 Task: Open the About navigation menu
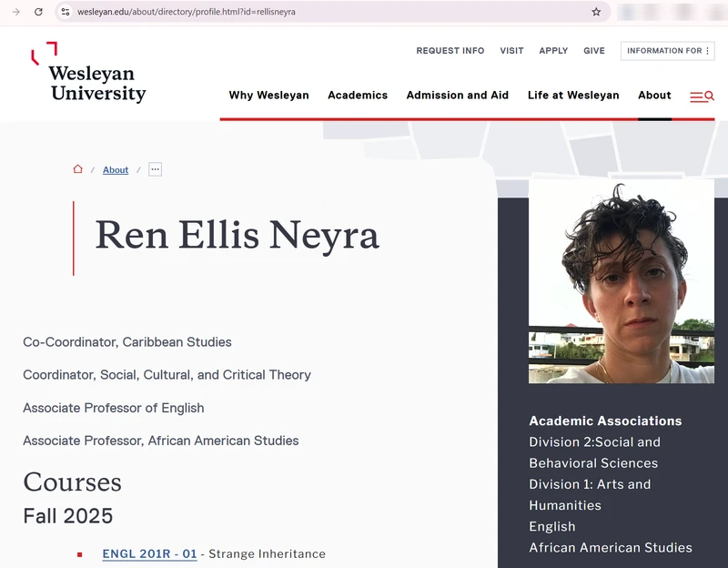(x=654, y=96)
